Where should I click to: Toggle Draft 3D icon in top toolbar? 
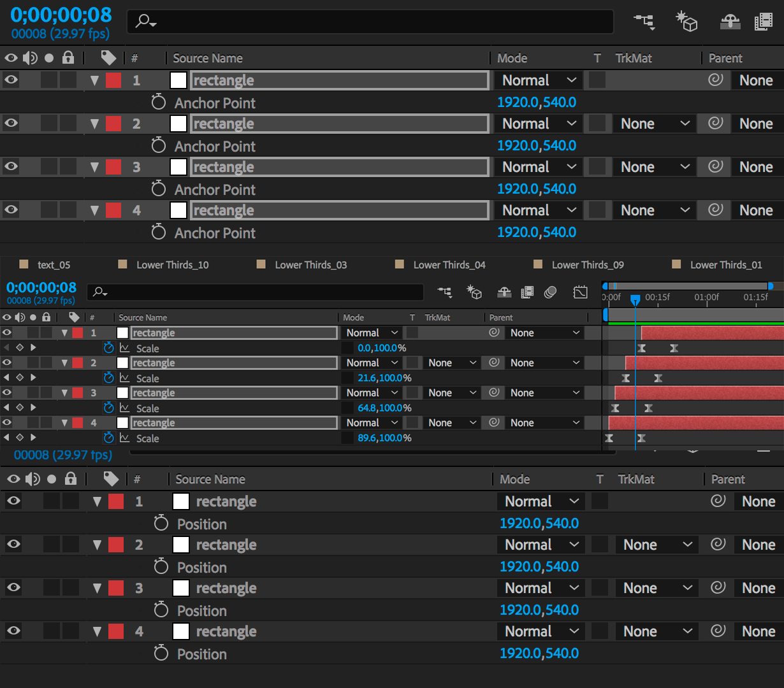[x=686, y=21]
